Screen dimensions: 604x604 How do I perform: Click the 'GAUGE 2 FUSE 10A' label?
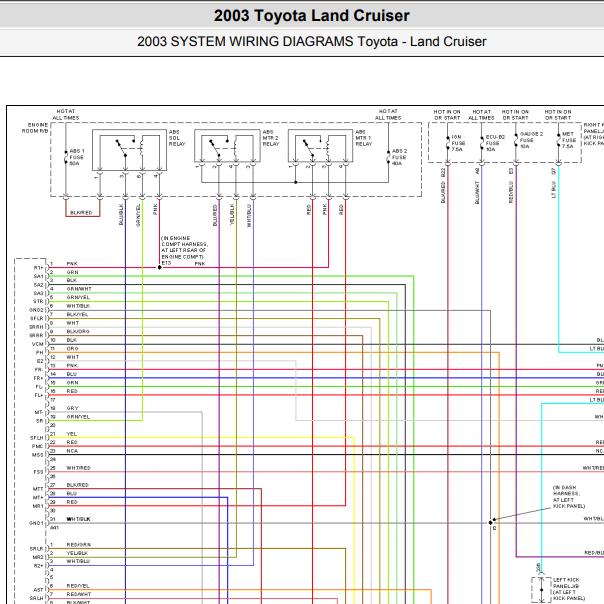pos(531,140)
